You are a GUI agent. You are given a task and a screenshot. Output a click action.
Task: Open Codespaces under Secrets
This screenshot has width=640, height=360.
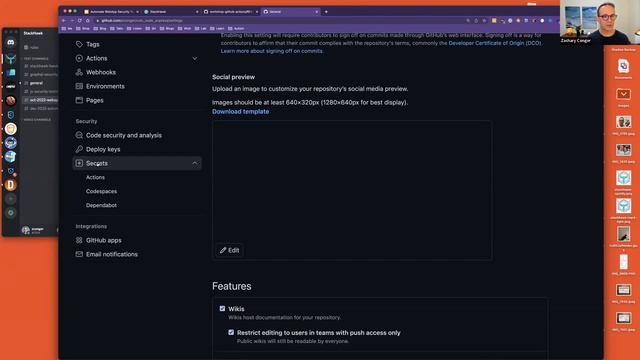tap(101, 191)
